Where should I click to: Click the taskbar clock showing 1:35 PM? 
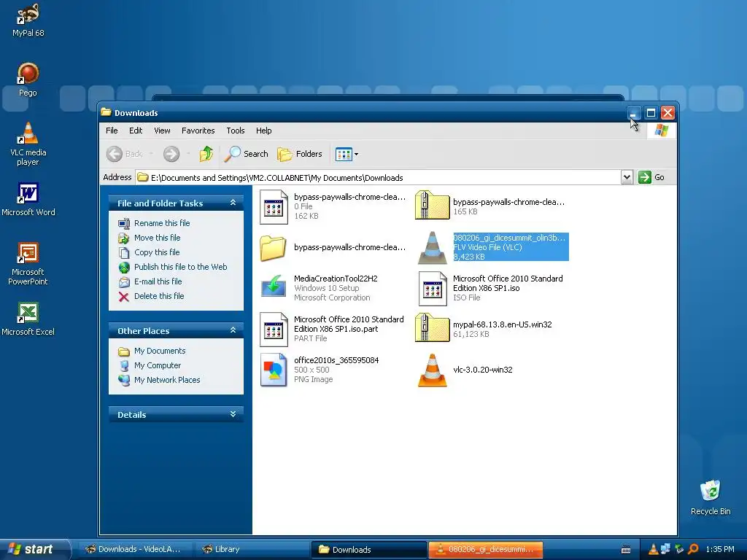click(x=720, y=549)
